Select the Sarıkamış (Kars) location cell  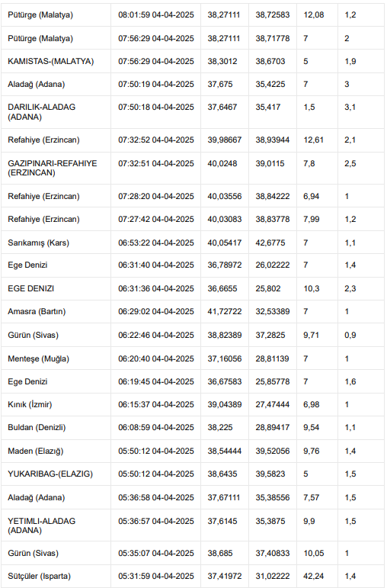tap(56, 243)
